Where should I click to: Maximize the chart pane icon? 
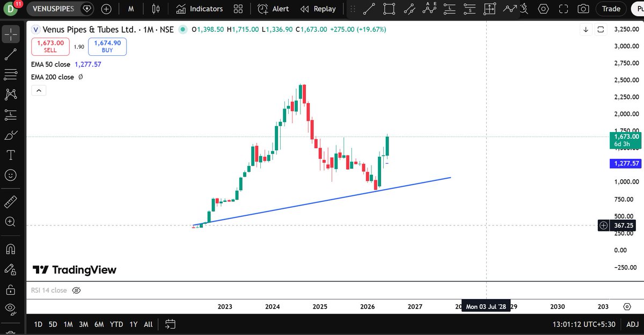[601, 29]
